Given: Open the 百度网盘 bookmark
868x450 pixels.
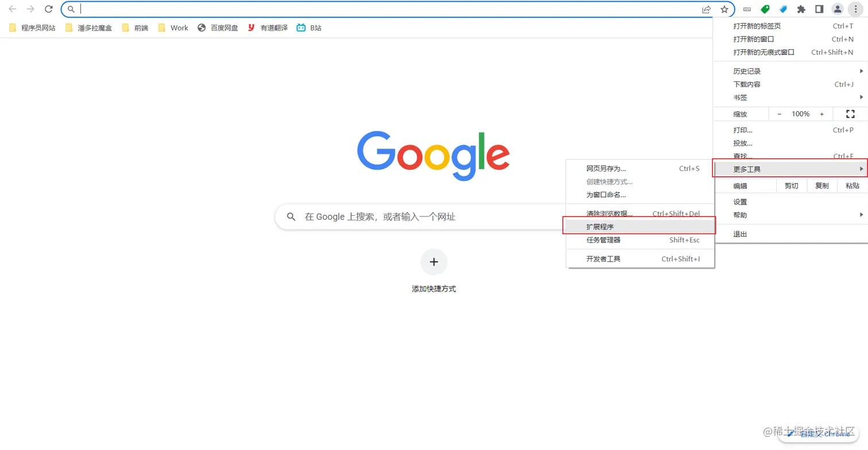Looking at the screenshot, I should tap(218, 28).
